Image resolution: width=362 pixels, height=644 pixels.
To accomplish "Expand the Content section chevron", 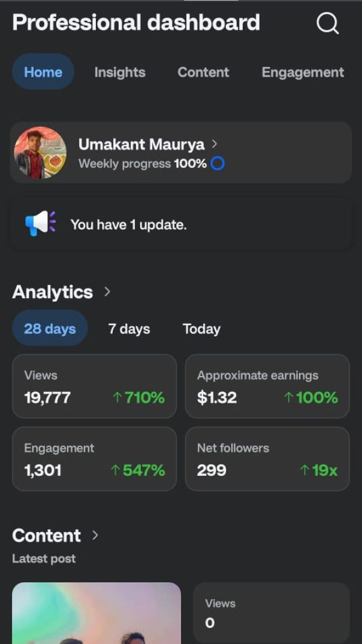I will 95,535.
